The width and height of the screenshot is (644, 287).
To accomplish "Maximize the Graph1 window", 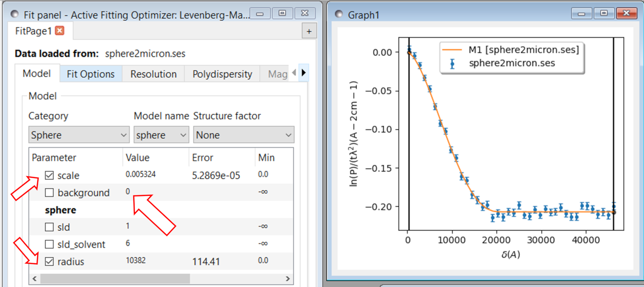I will pos(604,13).
